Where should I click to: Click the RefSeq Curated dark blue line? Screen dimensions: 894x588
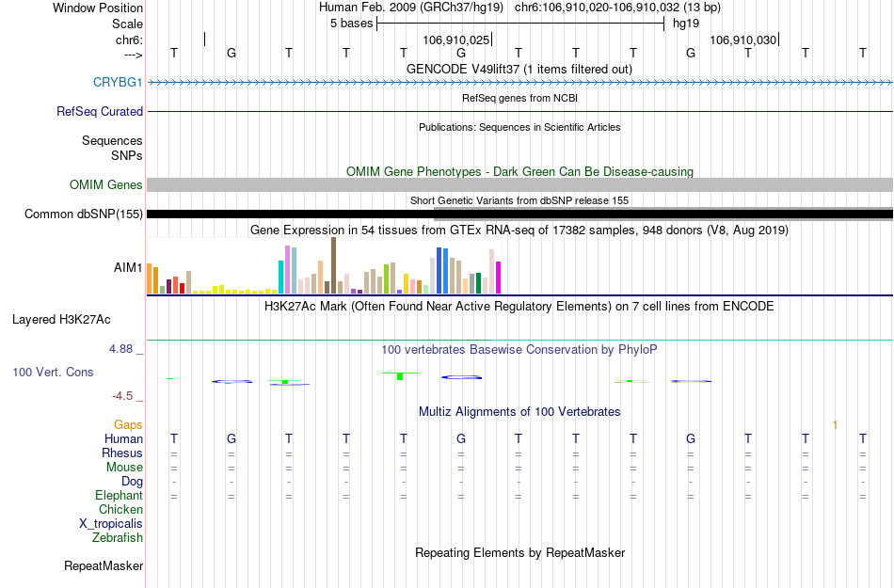click(x=519, y=111)
